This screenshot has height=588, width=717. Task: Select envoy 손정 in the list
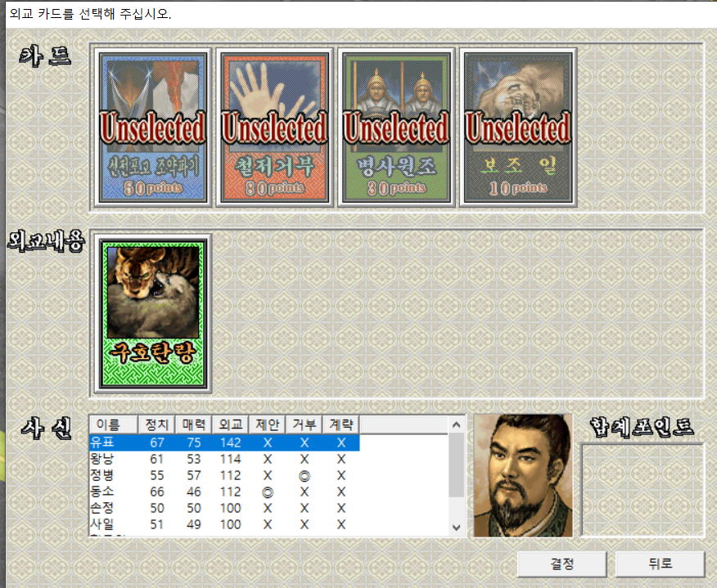click(x=224, y=509)
